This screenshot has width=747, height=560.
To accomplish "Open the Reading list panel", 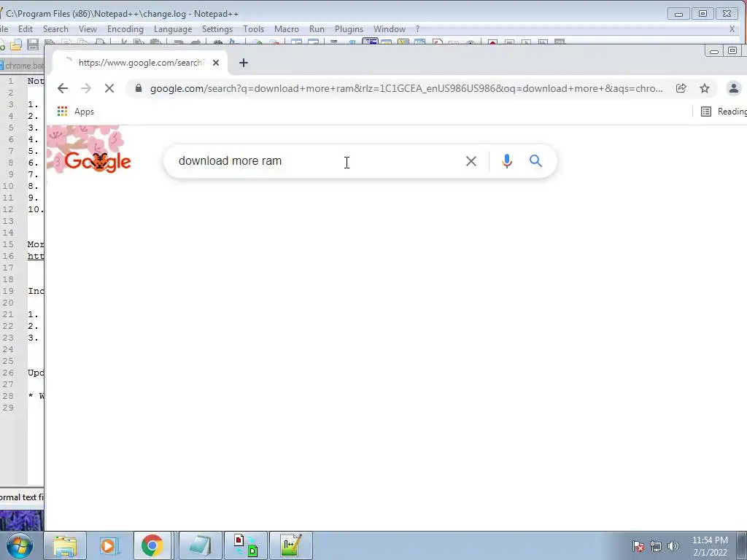I will point(724,112).
